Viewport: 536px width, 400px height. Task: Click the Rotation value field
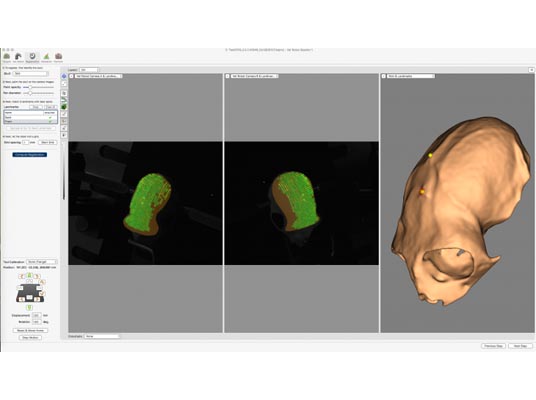pyautogui.click(x=37, y=322)
